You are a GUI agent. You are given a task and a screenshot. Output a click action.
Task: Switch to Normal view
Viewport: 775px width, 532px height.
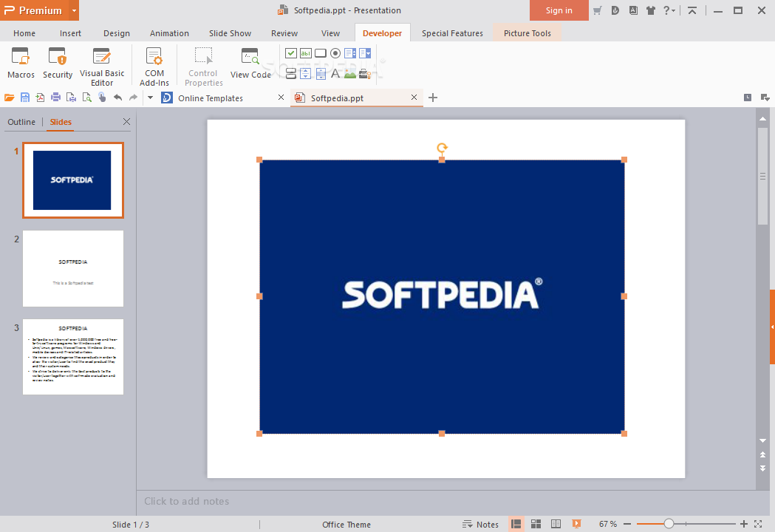[x=516, y=524]
